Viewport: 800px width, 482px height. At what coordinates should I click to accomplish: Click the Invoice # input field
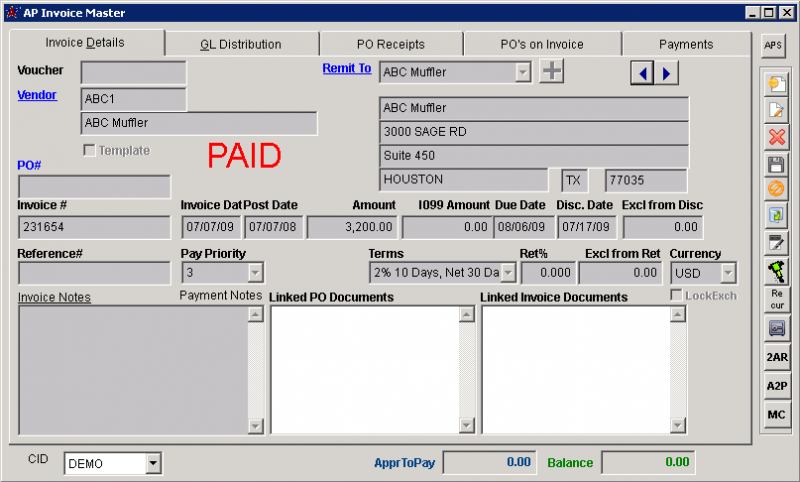(x=94, y=227)
